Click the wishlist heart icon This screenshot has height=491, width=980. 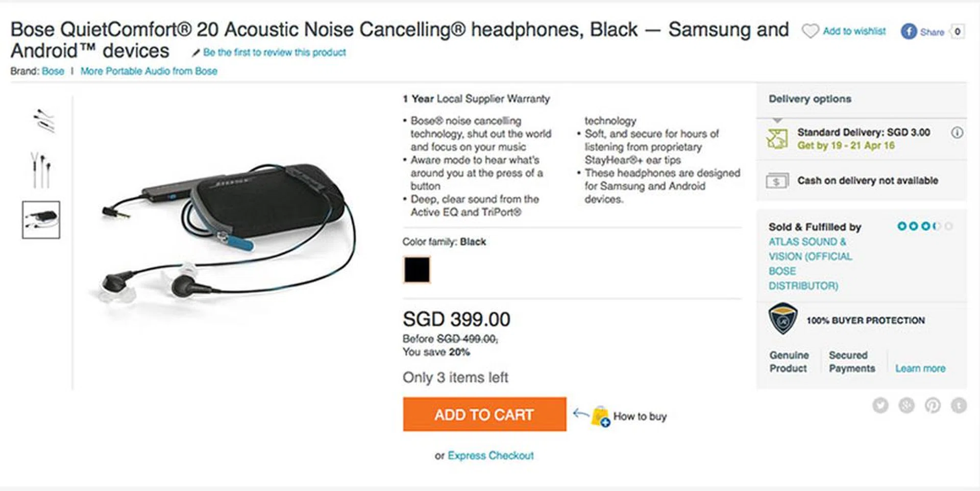pyautogui.click(x=810, y=31)
